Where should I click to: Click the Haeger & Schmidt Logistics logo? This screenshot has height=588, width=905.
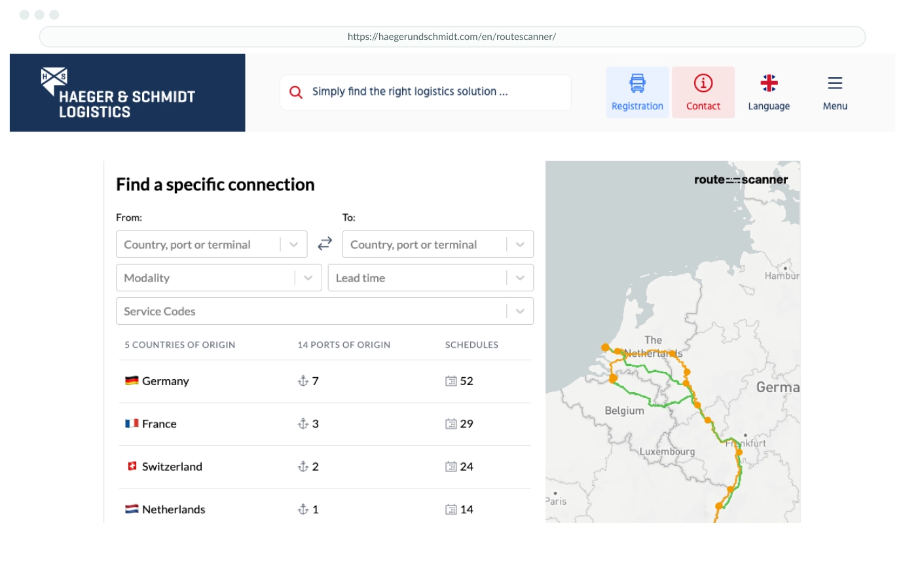[118, 93]
